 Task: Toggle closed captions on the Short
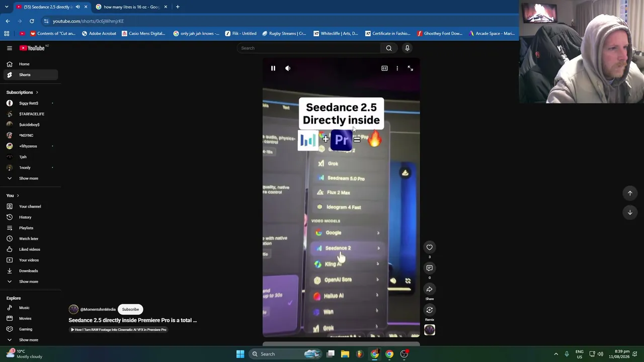[384, 68]
